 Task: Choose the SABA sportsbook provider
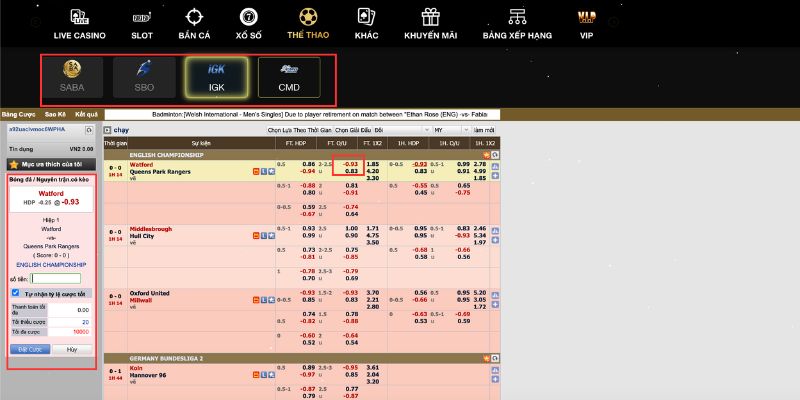[x=70, y=75]
